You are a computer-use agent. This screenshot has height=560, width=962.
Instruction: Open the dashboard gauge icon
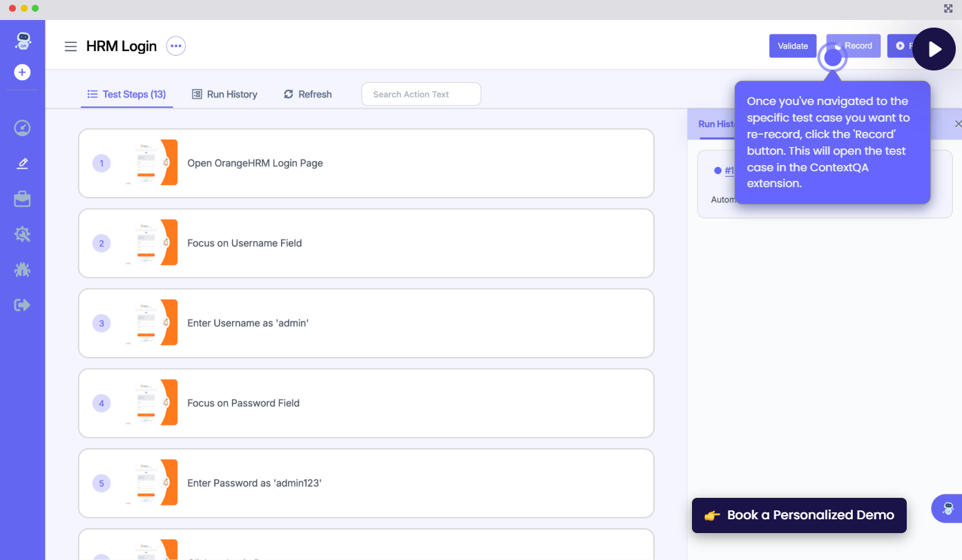pyautogui.click(x=23, y=128)
